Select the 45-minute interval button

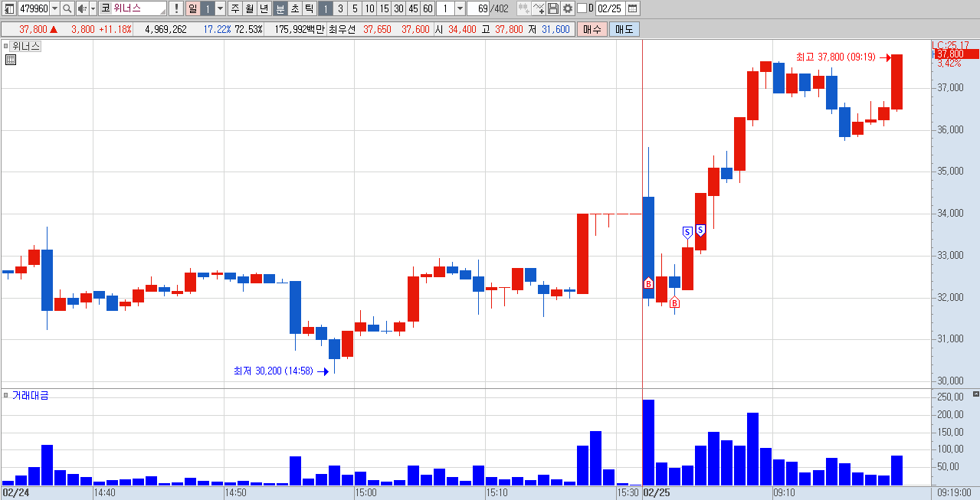413,8
